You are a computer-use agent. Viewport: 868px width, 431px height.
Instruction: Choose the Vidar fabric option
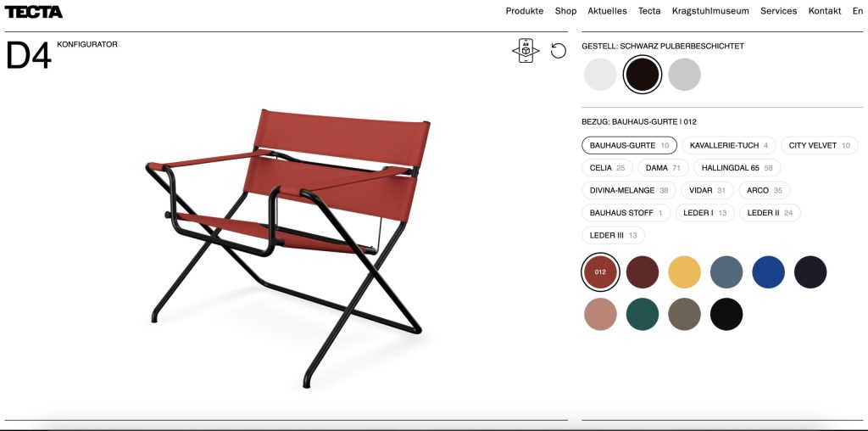coord(707,190)
